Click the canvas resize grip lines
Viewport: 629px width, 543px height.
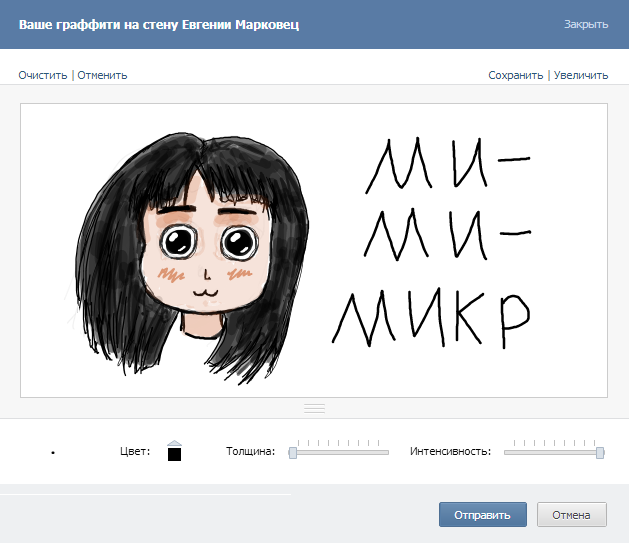pyautogui.click(x=314, y=408)
